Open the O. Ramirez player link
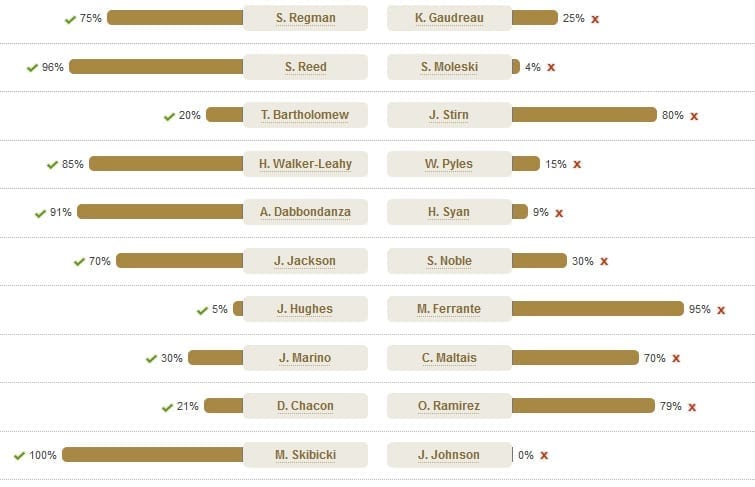Screen dimensions: 755x487 coord(449,406)
